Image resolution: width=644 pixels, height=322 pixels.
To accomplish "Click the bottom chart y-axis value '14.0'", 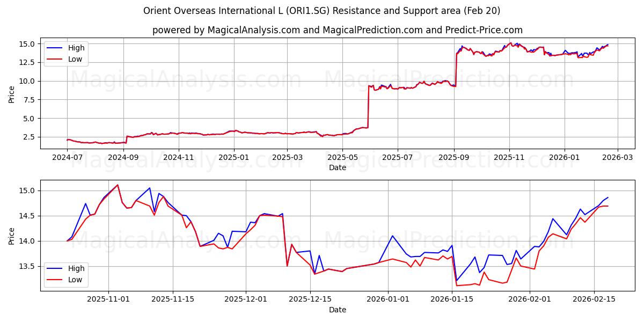I will (x=28, y=241).
